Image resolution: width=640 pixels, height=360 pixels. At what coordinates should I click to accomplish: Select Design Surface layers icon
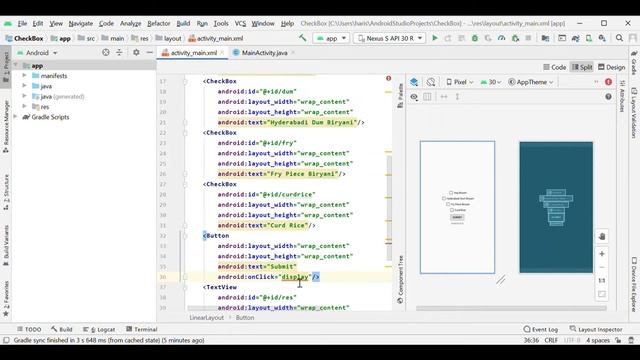tap(414, 82)
